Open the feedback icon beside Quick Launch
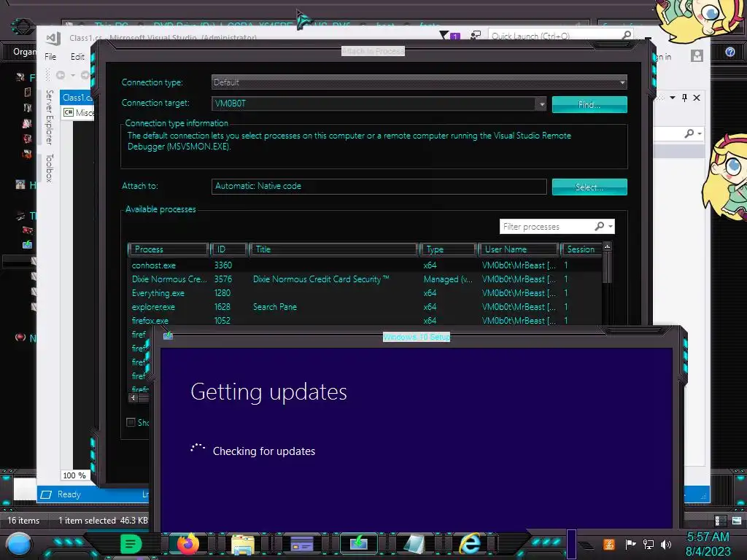Screen dimensions: 747x560 click(x=475, y=35)
